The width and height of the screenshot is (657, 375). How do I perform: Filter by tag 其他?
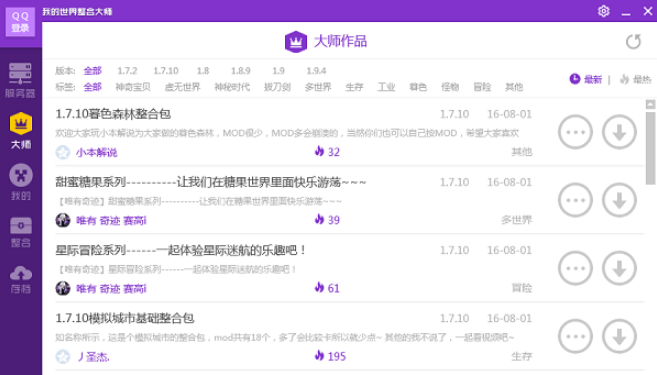514,87
